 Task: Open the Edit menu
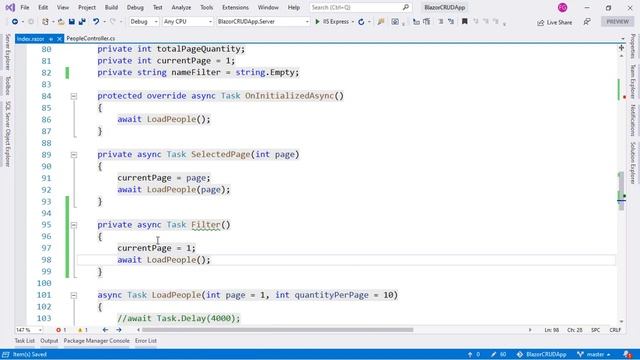pos(43,7)
